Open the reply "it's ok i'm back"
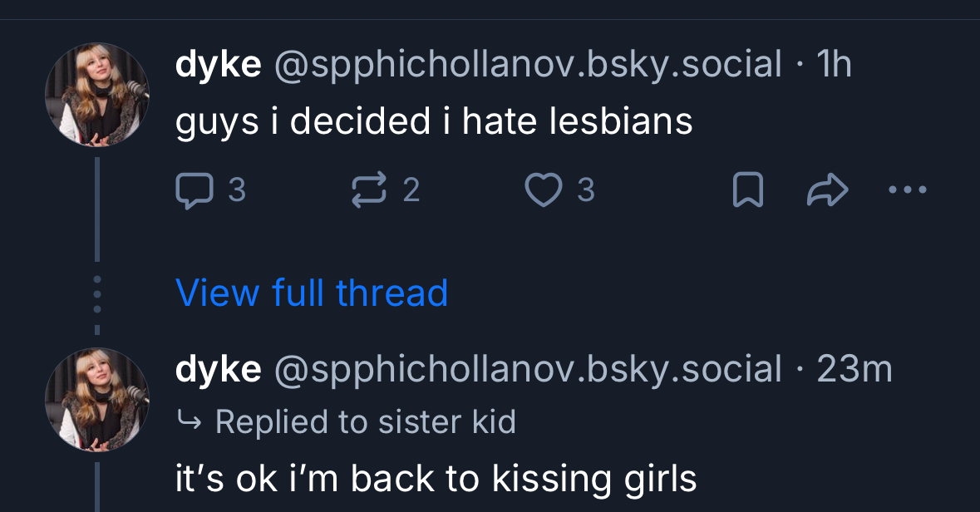The height and width of the screenshot is (512, 980). 436,479
